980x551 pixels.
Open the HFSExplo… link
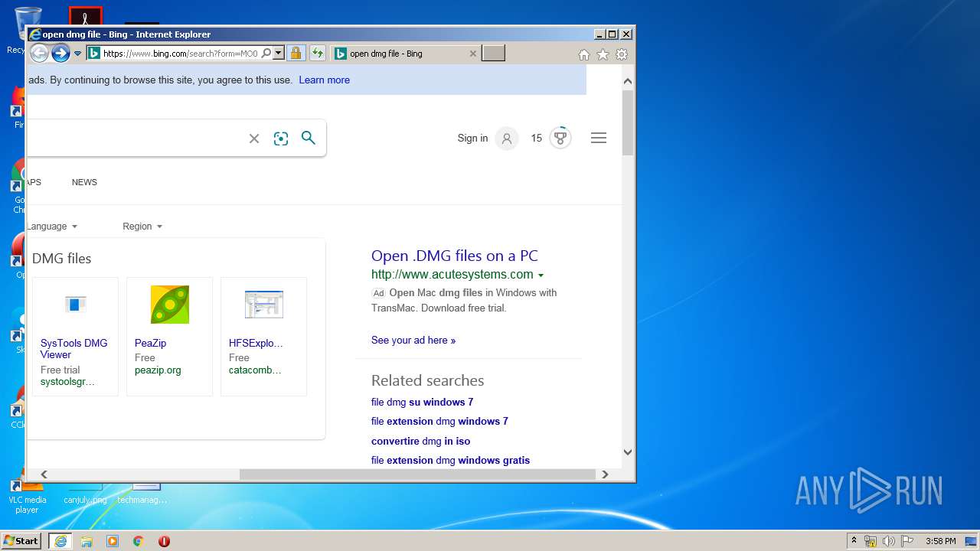tap(256, 344)
